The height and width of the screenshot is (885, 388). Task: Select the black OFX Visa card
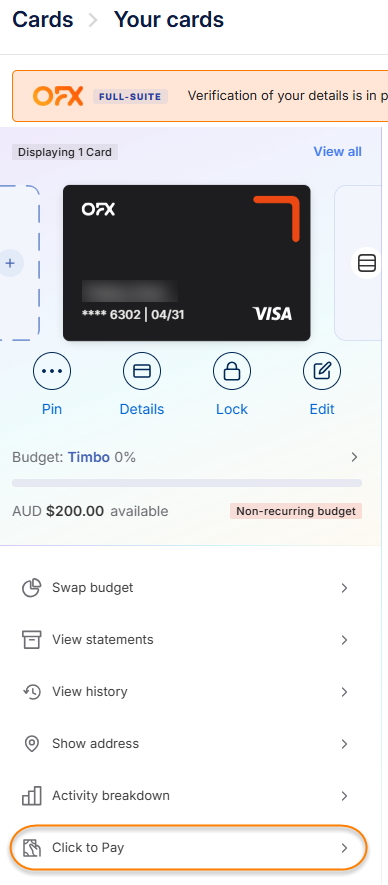coord(186,263)
